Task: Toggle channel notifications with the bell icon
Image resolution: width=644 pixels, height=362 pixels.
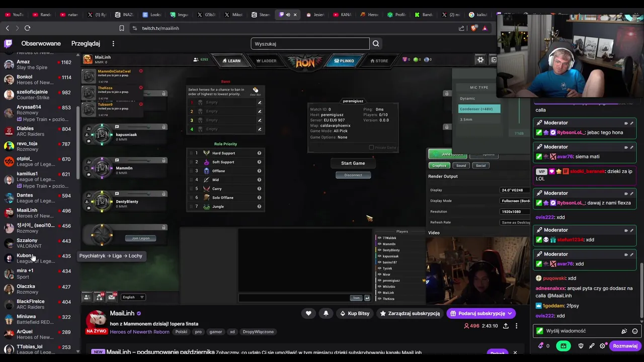Action: pos(326,313)
